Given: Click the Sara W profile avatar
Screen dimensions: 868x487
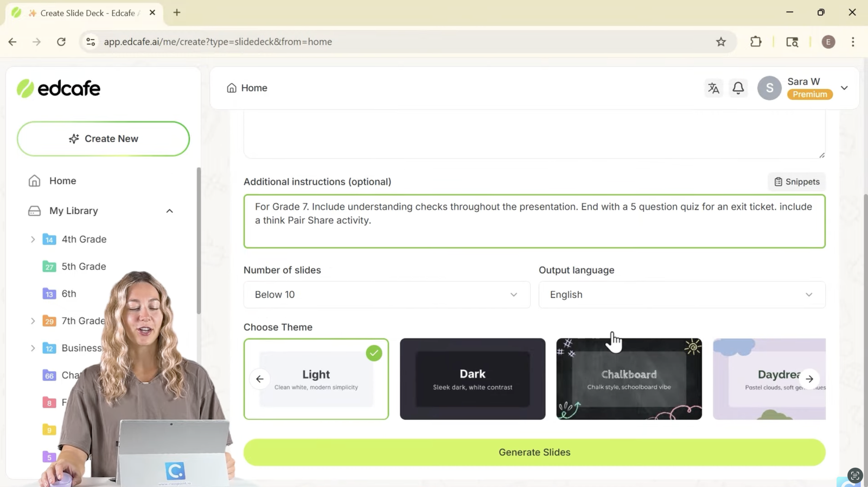Looking at the screenshot, I should tap(769, 88).
